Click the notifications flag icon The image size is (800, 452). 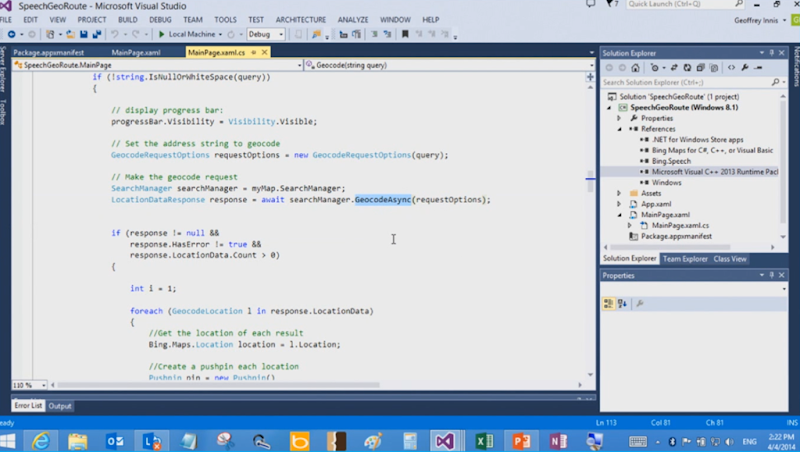click(x=610, y=4)
